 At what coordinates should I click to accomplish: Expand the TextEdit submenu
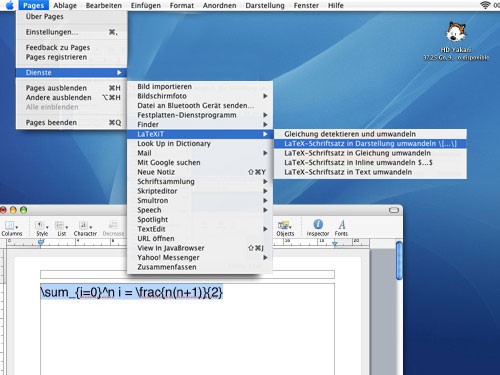click(x=200, y=229)
